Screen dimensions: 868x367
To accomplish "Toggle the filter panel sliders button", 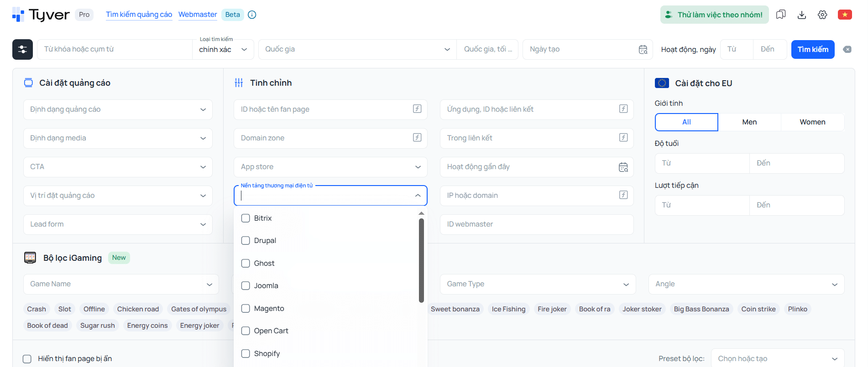I will 22,49.
